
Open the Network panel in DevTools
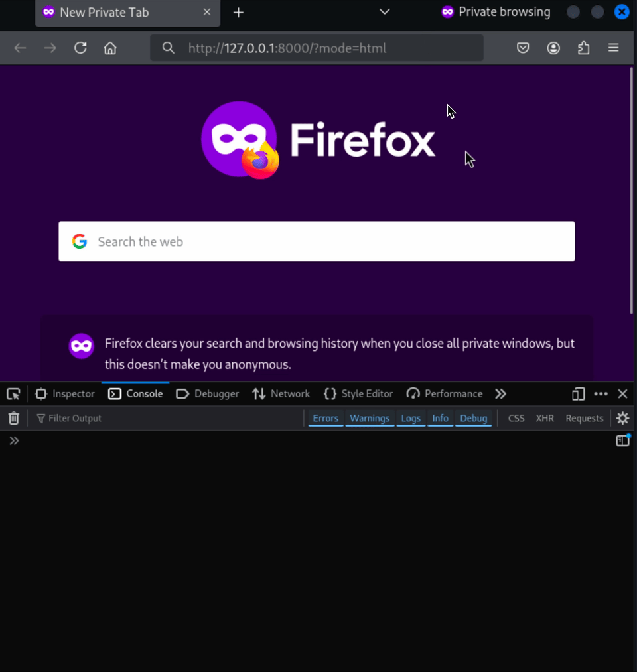pos(281,393)
